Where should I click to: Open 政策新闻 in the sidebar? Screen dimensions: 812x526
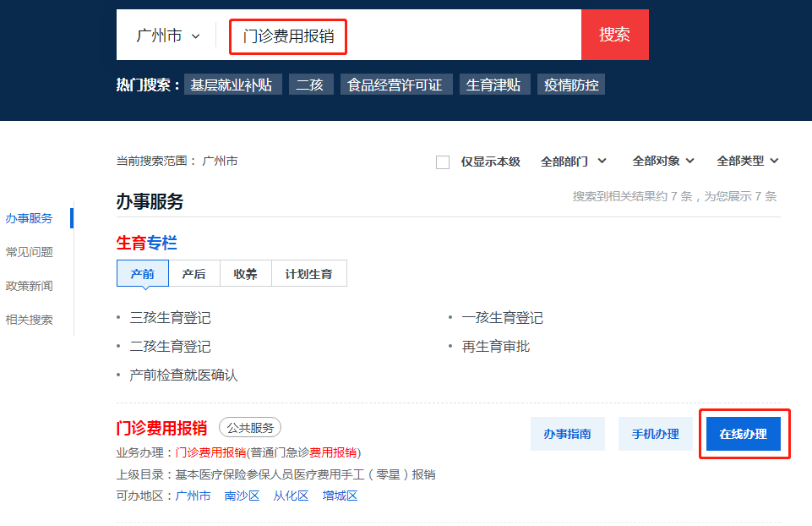tap(30, 286)
